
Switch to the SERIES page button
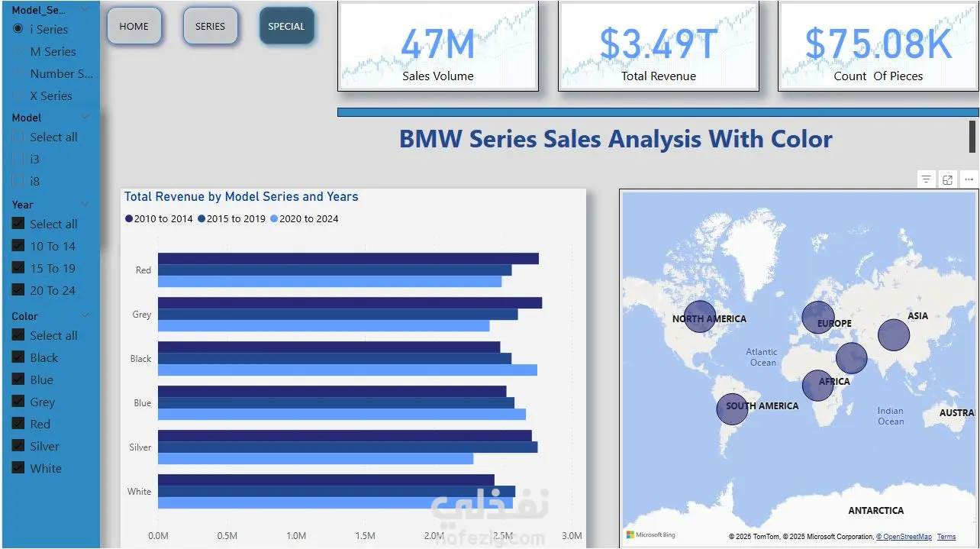click(210, 26)
